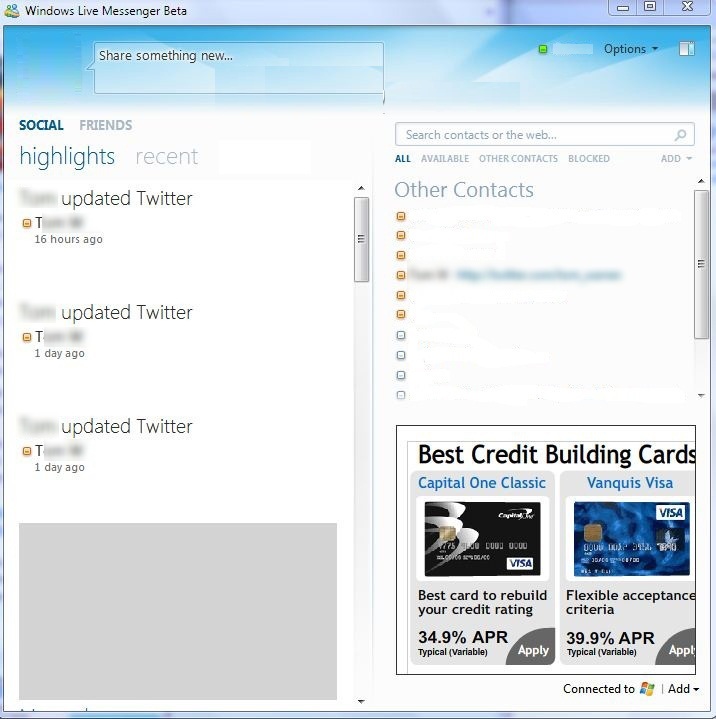This screenshot has height=719, width=716.
Task: Click the '16 hours ago' timestamp
Action: coord(68,239)
